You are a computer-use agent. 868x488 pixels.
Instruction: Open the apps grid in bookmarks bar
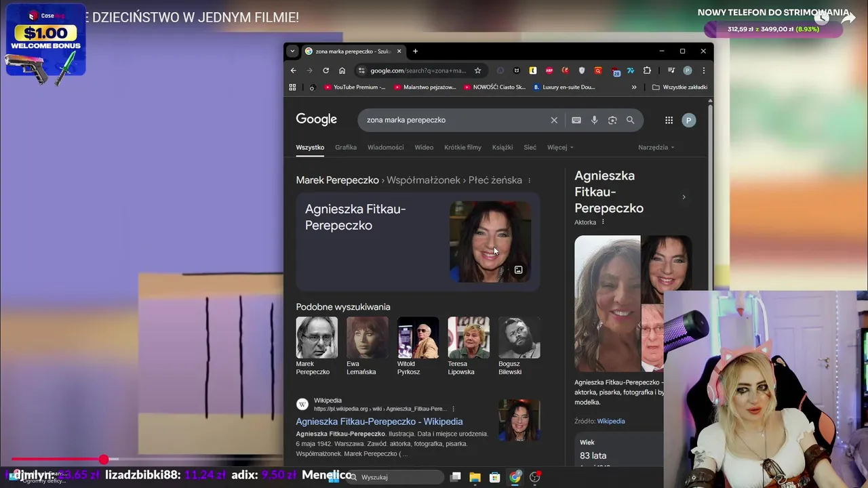[292, 87]
